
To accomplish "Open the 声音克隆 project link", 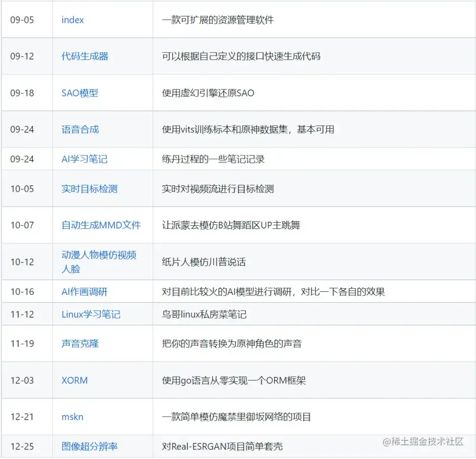I will 79,344.
